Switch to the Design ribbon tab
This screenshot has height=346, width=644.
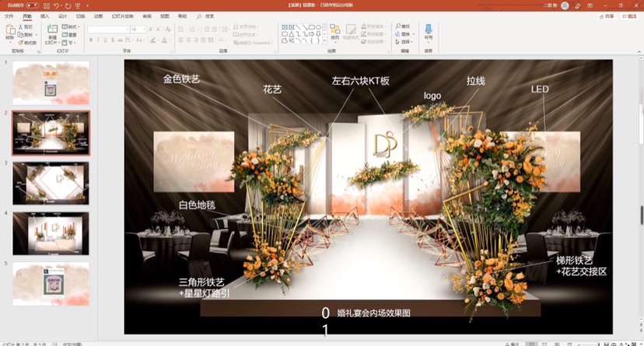click(62, 16)
